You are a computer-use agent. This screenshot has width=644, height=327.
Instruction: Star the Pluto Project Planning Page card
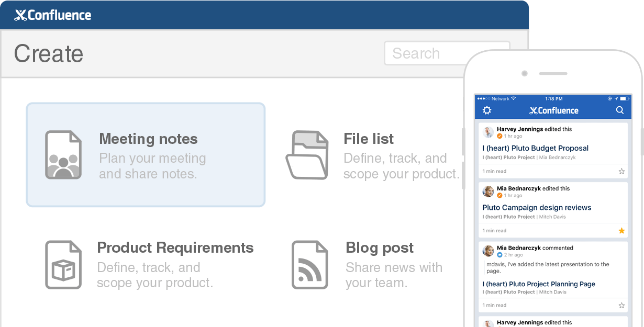pyautogui.click(x=621, y=306)
